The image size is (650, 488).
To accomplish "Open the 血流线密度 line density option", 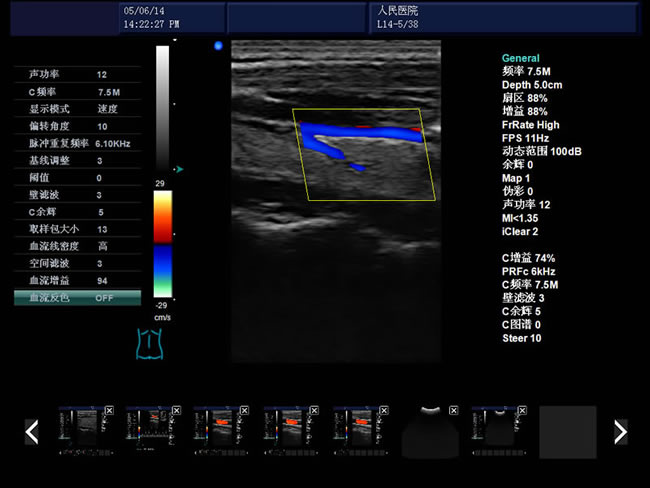I will point(77,246).
